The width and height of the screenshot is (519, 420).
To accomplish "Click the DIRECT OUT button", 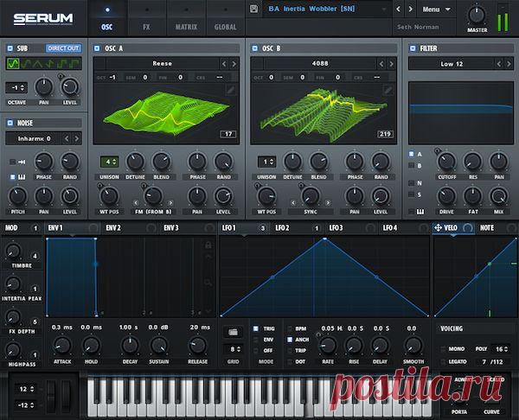I will pos(63,48).
